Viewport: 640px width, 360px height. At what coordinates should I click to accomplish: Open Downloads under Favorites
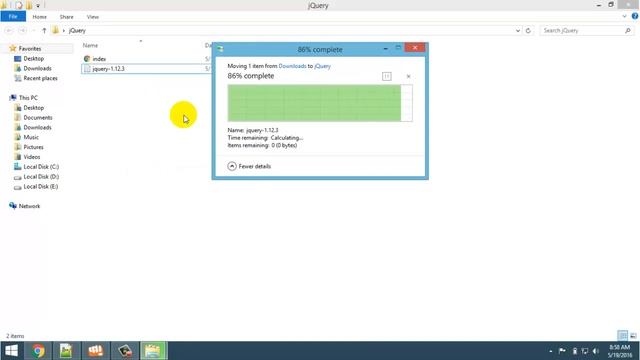click(x=37, y=68)
